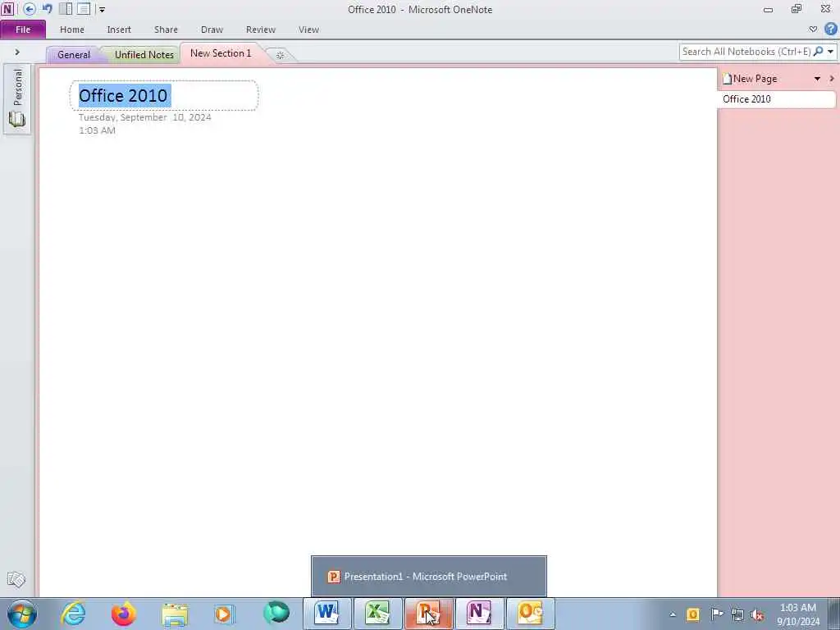Minimize the OneNote window
Image resolution: width=840 pixels, height=630 pixels.
(768, 10)
